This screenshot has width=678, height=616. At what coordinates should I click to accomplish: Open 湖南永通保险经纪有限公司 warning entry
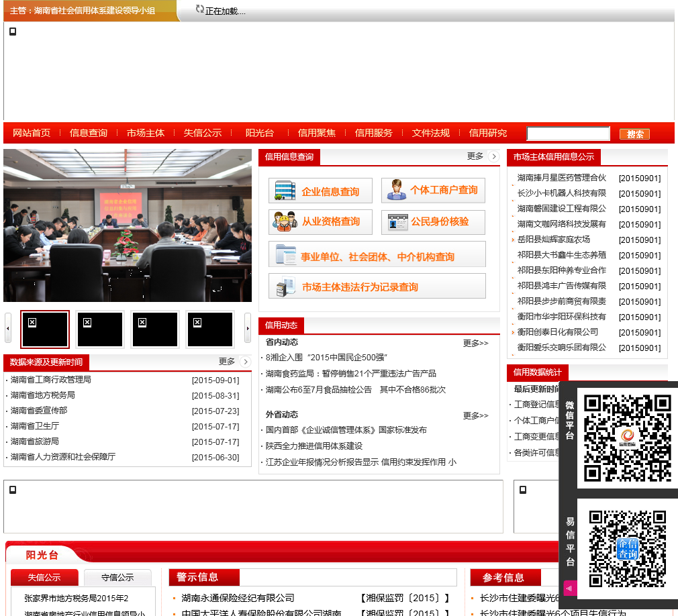238,598
